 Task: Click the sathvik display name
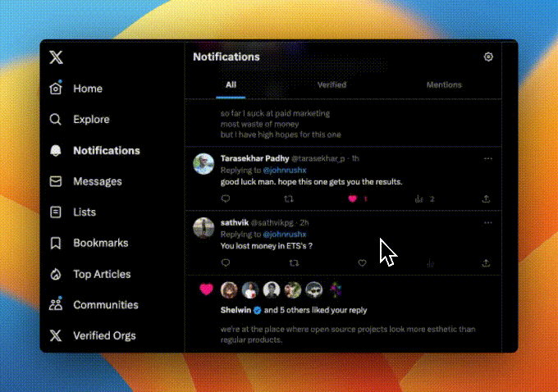coord(234,223)
